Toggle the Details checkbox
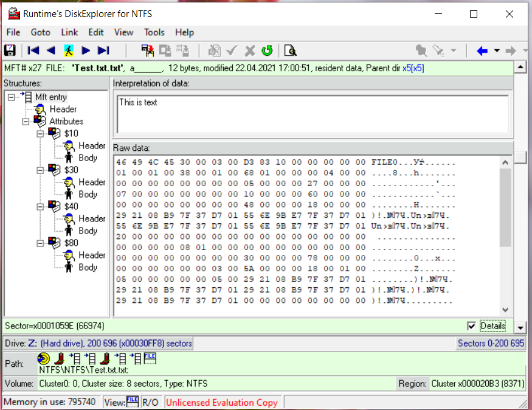The width and height of the screenshot is (532, 410). point(471,326)
